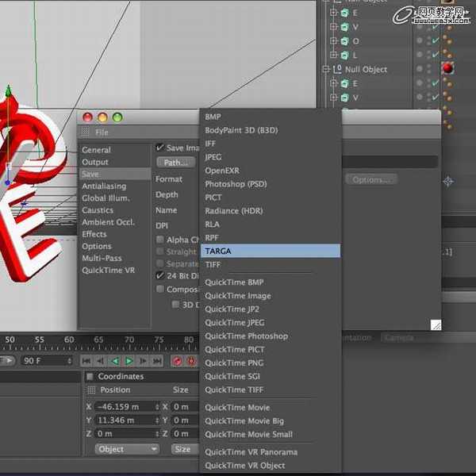Image resolution: width=476 pixels, height=476 pixels.
Task: Click the X position input field
Action: click(x=127, y=406)
